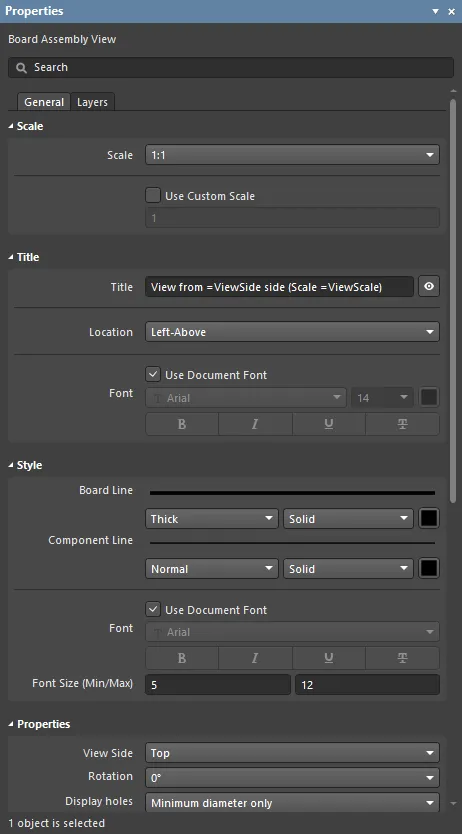The height and width of the screenshot is (834, 462).
Task: Toggle Bold in the Title font section
Action: pos(182,424)
